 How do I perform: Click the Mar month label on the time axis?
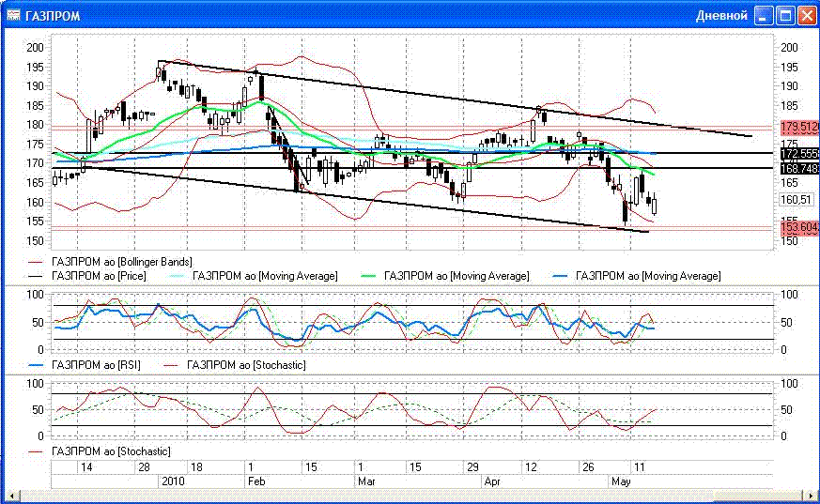(x=366, y=481)
